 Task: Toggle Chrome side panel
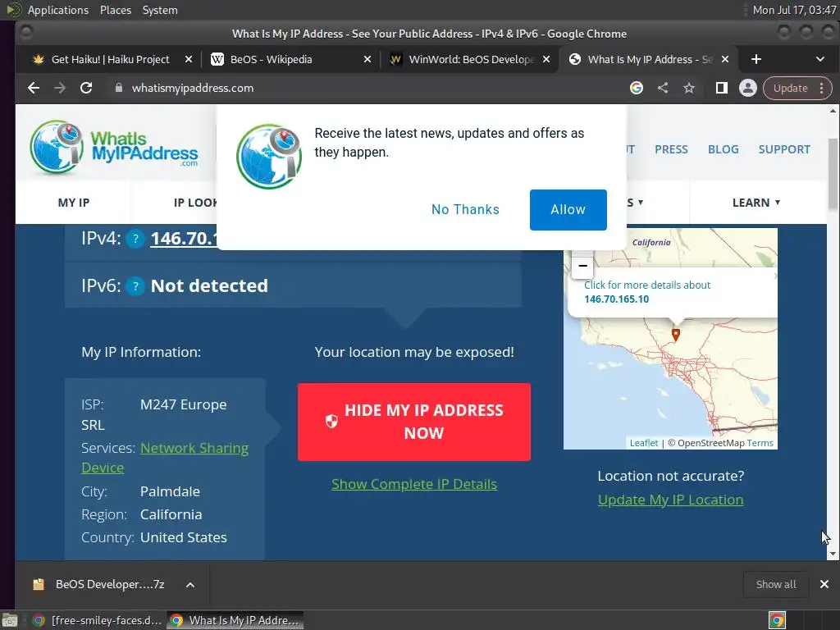point(721,88)
